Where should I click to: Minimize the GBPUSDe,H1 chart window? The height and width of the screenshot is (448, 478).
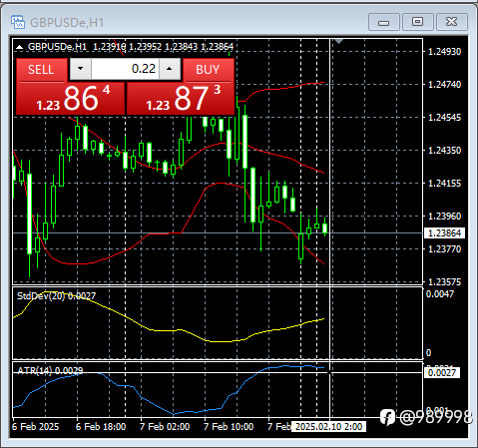pos(384,22)
